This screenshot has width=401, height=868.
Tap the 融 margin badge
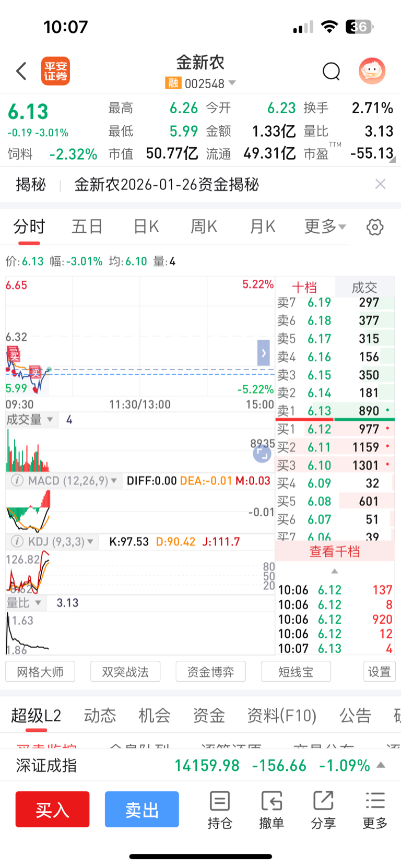pyautogui.click(x=173, y=83)
